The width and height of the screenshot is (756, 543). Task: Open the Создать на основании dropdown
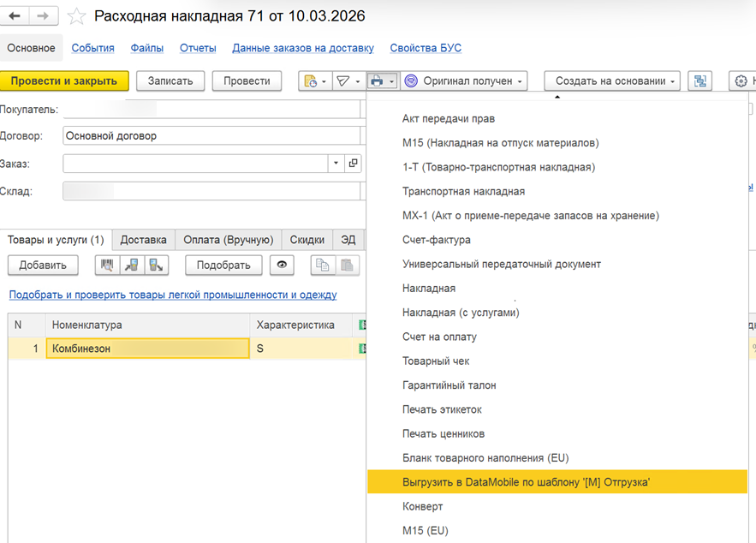coord(612,81)
